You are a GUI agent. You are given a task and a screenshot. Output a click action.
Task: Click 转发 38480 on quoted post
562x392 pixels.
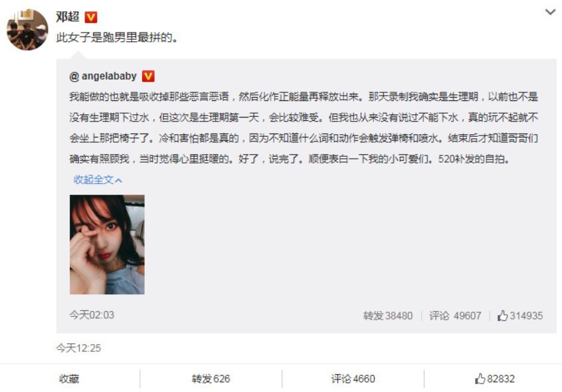[388, 316]
